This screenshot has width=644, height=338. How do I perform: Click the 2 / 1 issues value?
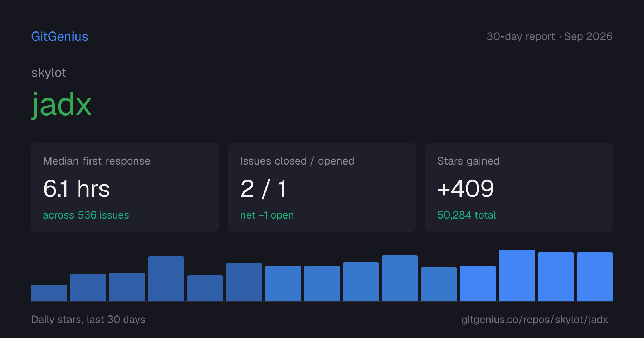tap(264, 189)
